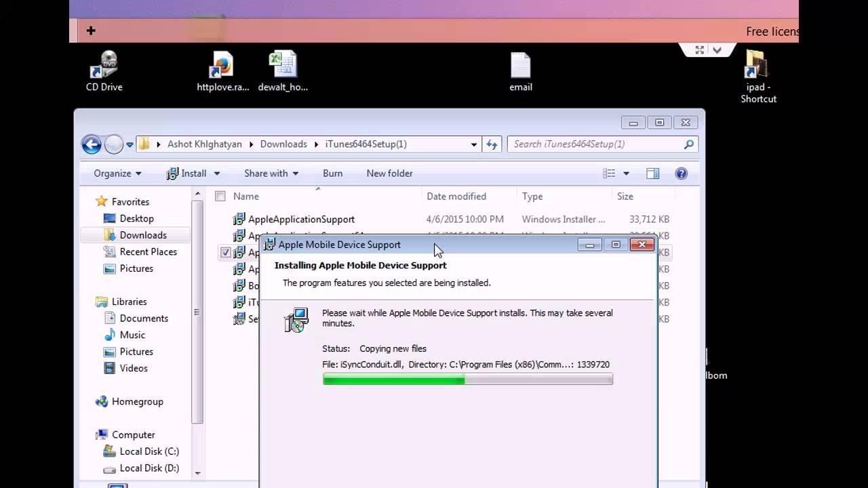
Task: Open the recent pages dropdown arrow
Action: 130,144
